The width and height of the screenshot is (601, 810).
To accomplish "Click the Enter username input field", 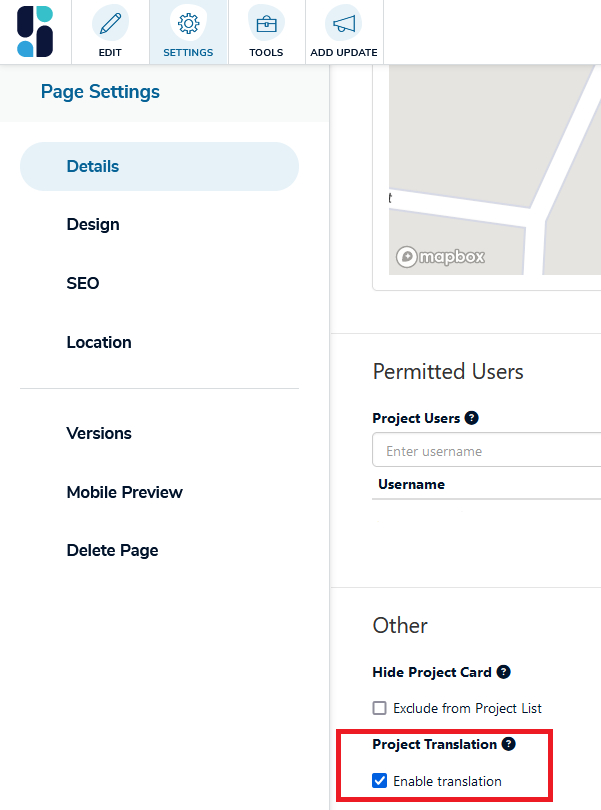I will point(490,450).
